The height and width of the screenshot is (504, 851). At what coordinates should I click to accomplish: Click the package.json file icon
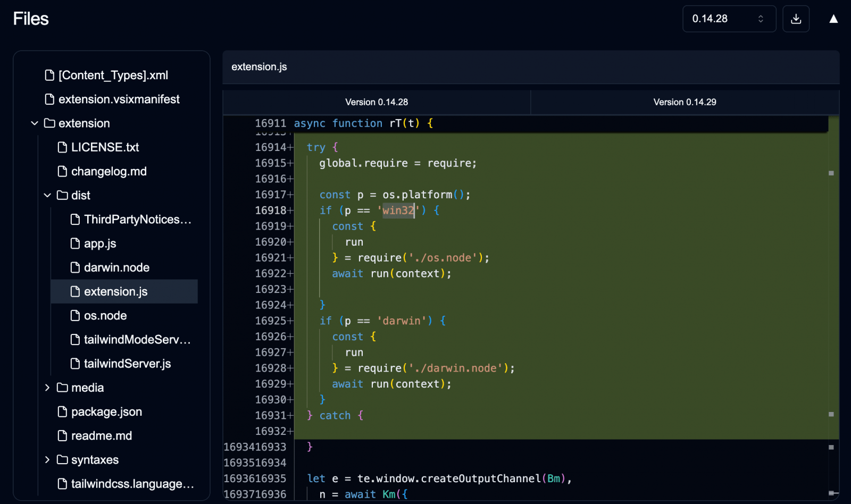pos(62,412)
